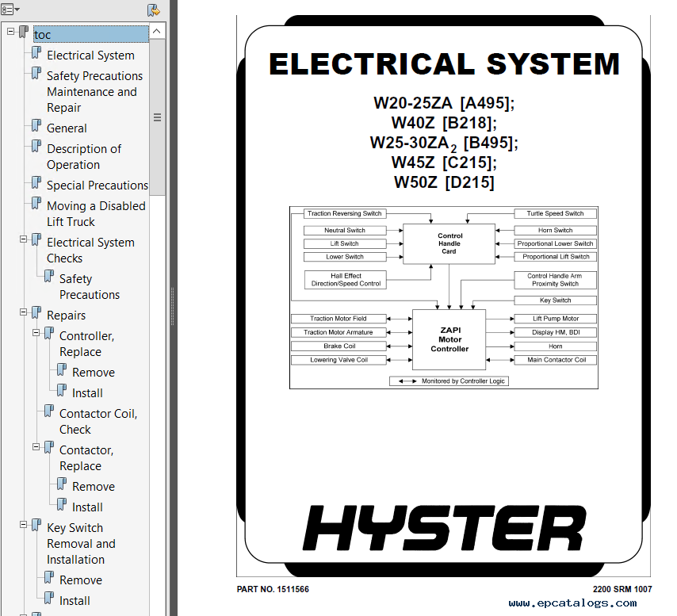The image size is (677, 616).
Task: Click the expand current bookmark icon
Action: pos(153,10)
